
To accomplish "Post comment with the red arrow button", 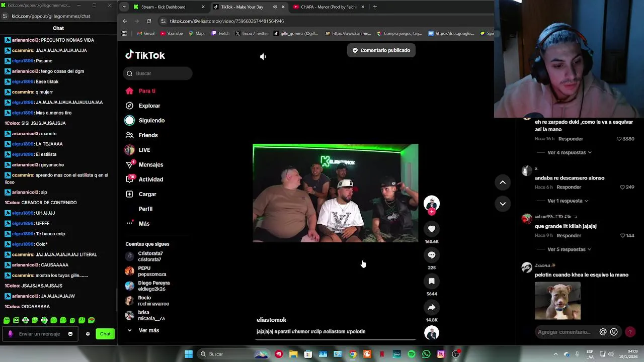I will [630, 332].
